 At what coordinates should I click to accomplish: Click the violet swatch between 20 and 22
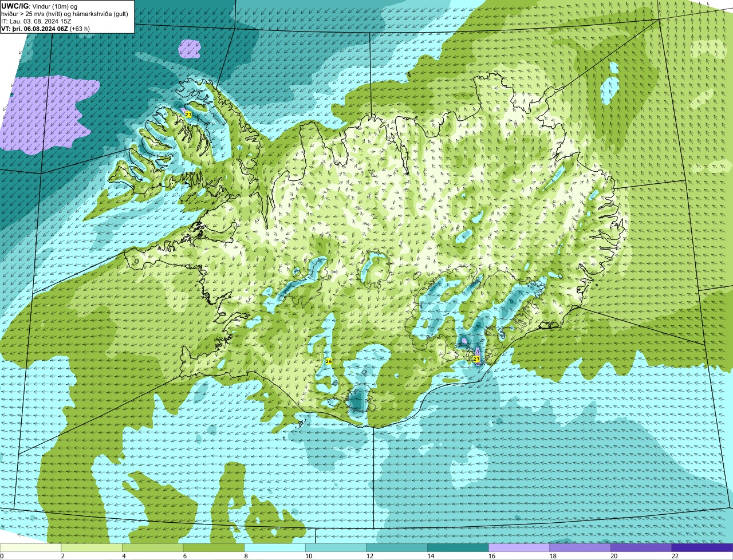point(641,548)
